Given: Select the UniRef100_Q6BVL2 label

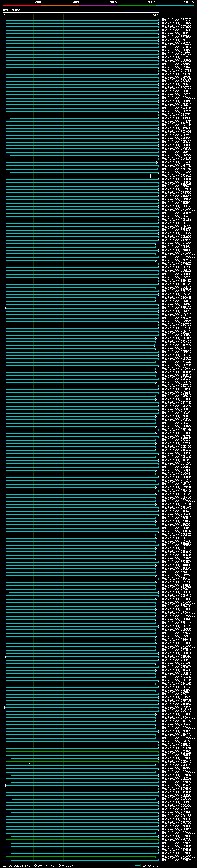Looking at the screenshot, I should coord(177,809).
